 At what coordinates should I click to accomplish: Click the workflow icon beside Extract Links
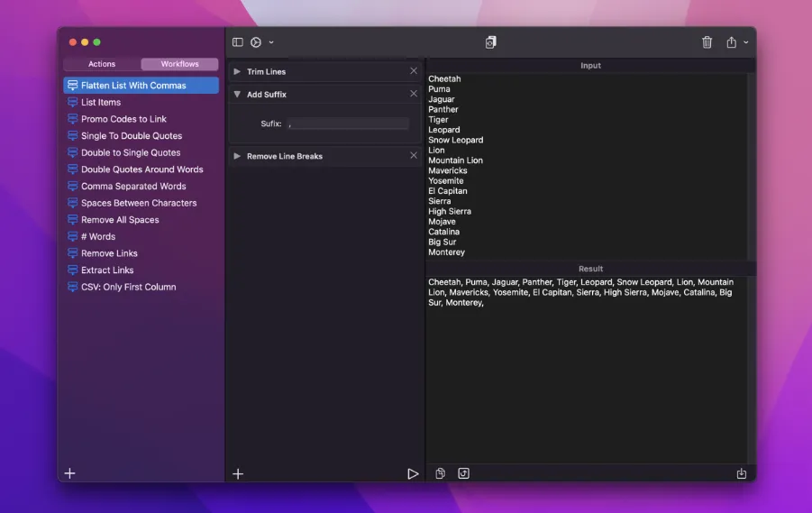tap(72, 270)
